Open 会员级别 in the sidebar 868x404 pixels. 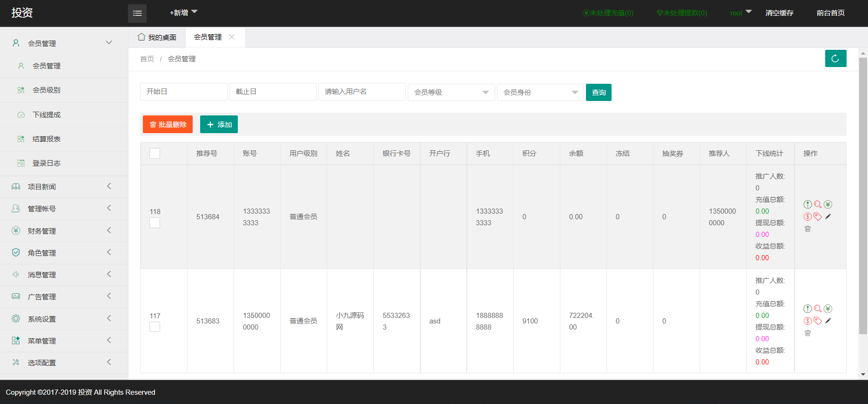tap(64, 90)
